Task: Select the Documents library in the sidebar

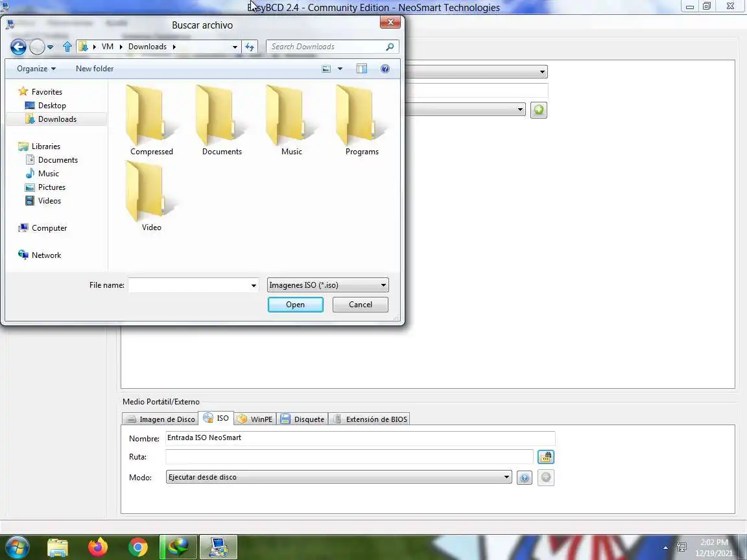Action: tap(58, 160)
